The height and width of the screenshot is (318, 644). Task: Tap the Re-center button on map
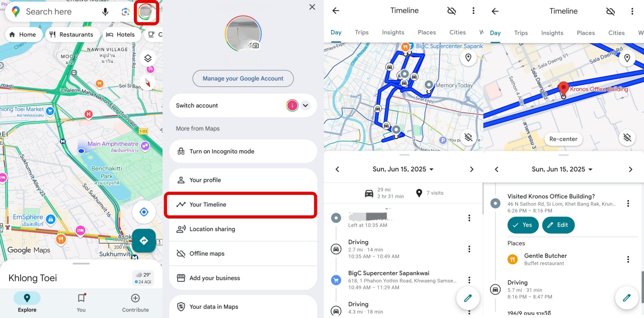pyautogui.click(x=563, y=139)
